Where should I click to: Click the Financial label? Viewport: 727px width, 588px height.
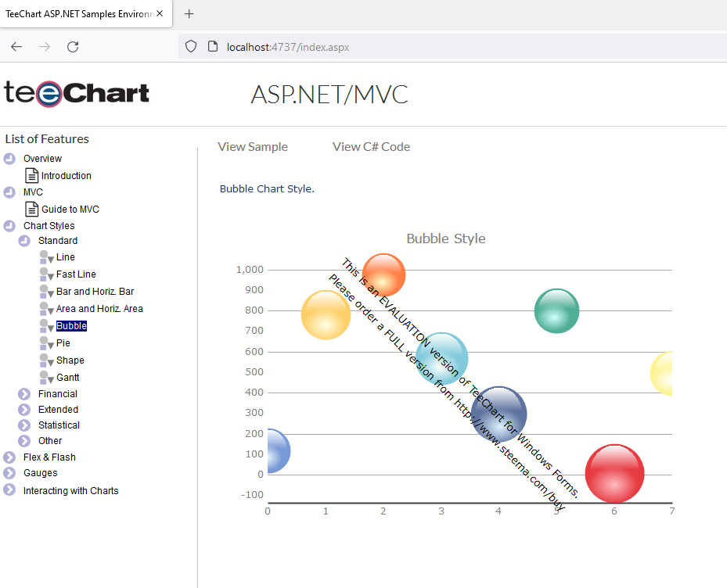(57, 394)
